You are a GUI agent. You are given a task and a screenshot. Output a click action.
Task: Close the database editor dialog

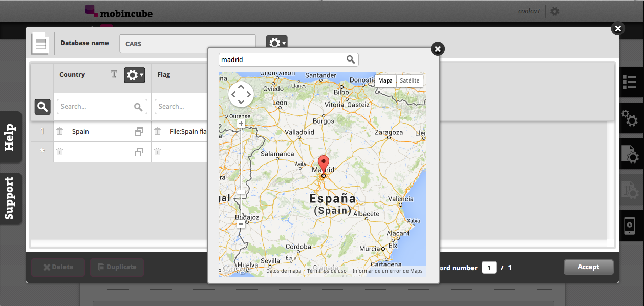pos(618,28)
